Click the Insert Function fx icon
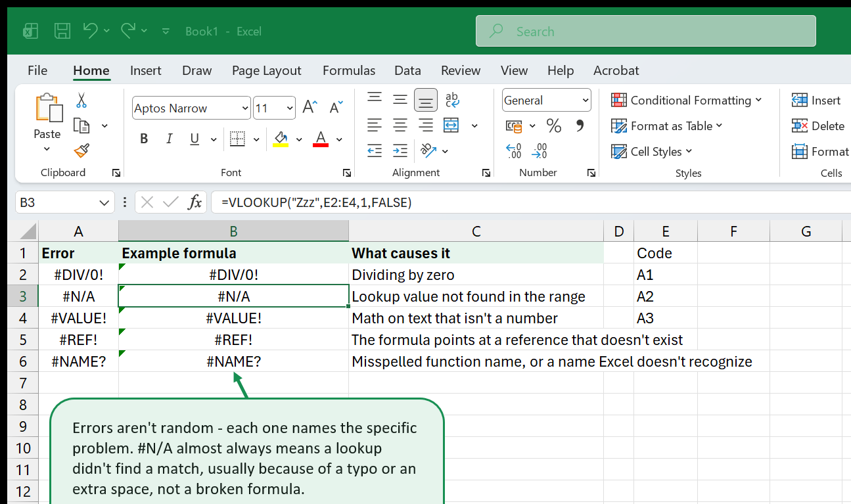Viewport: 851px width, 504px height. click(195, 202)
